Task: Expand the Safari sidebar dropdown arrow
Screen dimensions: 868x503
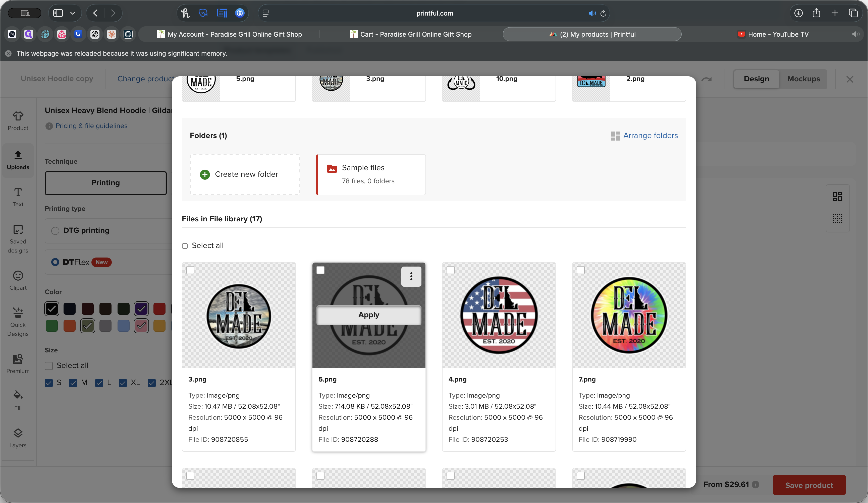Action: pos(73,13)
